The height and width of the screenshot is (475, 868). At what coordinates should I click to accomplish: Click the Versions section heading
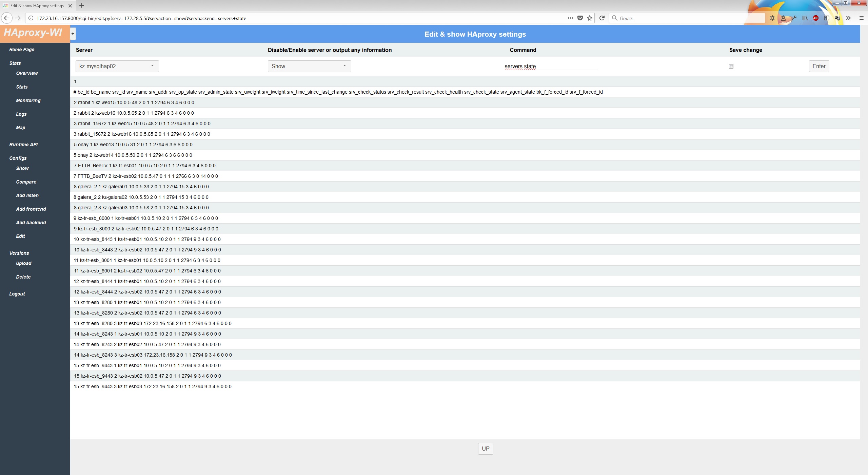point(19,253)
